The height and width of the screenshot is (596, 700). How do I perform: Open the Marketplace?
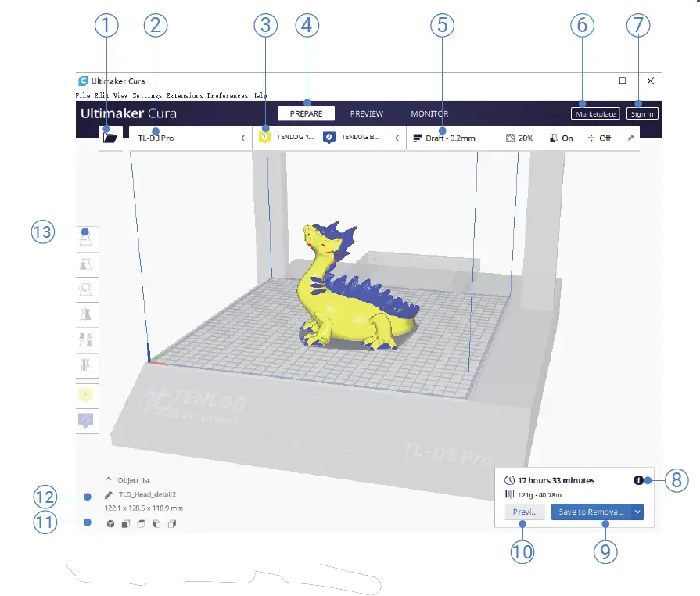click(x=595, y=113)
